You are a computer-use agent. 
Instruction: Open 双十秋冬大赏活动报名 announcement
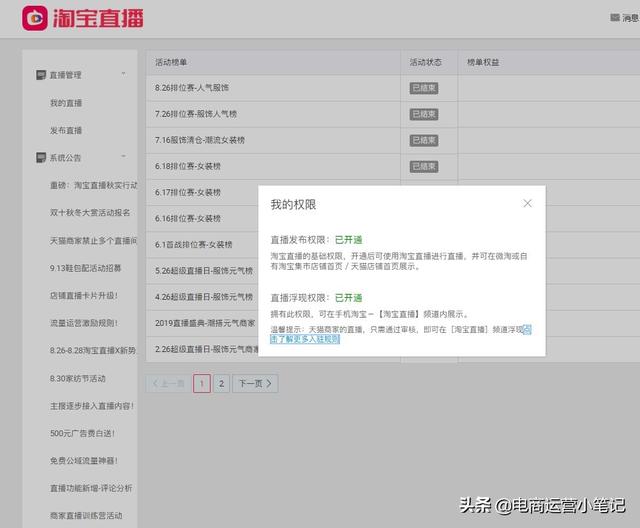(x=90, y=213)
